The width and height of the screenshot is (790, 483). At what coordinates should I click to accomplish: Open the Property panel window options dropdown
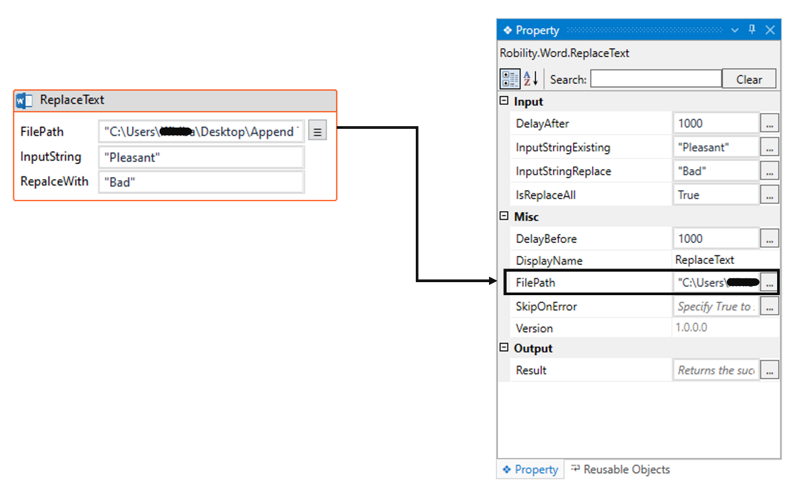pos(734,31)
